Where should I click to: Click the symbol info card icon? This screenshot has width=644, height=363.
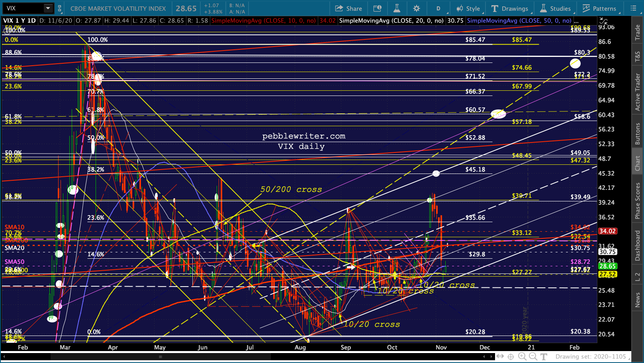(377, 8)
